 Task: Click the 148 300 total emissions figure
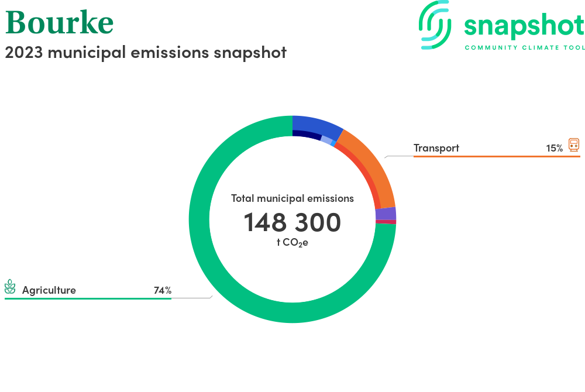coord(292,222)
